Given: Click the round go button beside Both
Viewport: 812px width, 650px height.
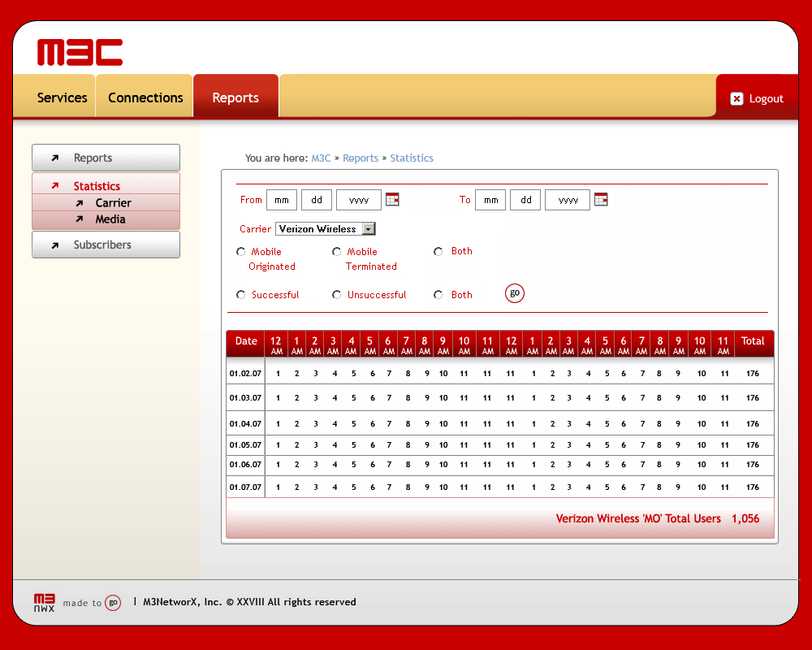Looking at the screenshot, I should [x=514, y=293].
